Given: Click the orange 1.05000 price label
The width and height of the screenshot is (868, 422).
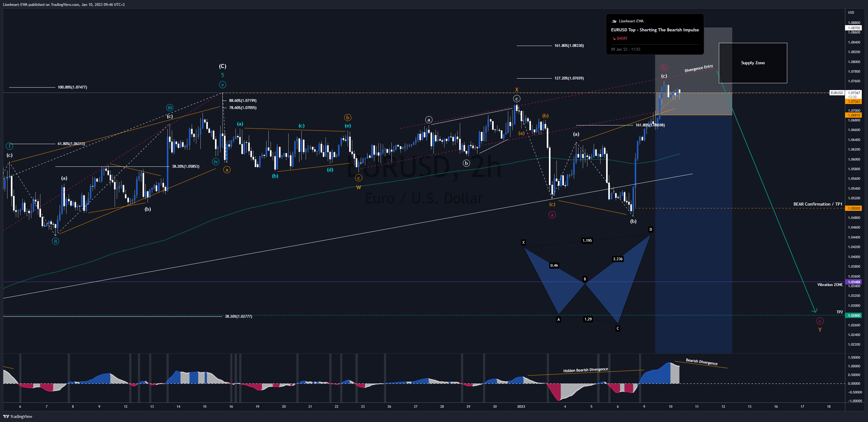Looking at the screenshot, I should click(854, 208).
